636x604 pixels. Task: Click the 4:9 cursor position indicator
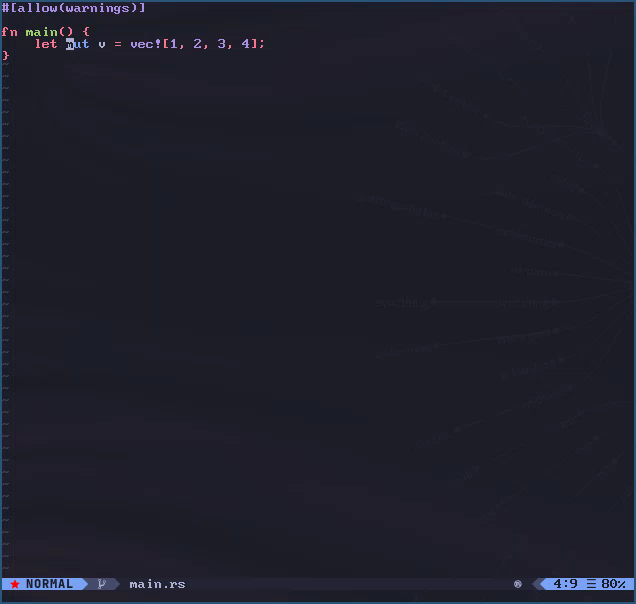(565, 584)
